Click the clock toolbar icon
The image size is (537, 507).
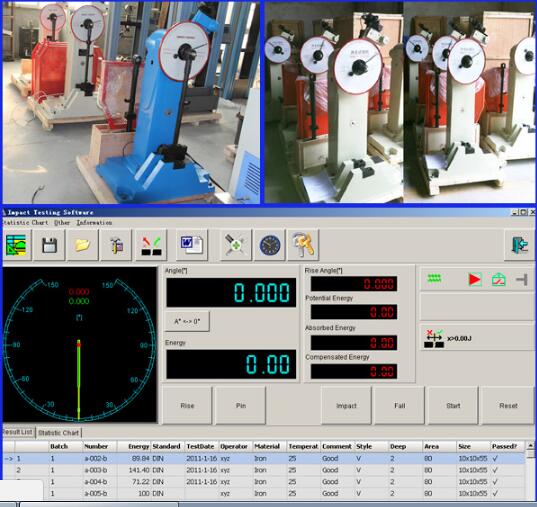(x=270, y=245)
